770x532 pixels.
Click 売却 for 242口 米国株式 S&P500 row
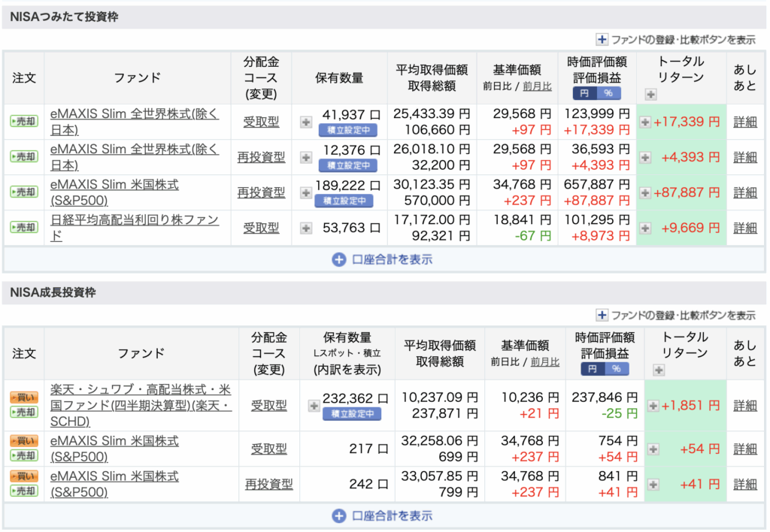pos(24,491)
